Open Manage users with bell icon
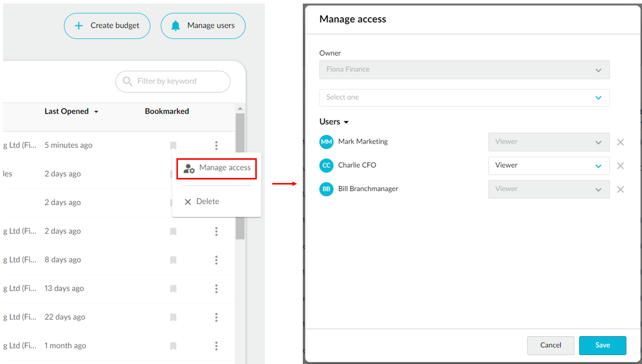 point(203,26)
